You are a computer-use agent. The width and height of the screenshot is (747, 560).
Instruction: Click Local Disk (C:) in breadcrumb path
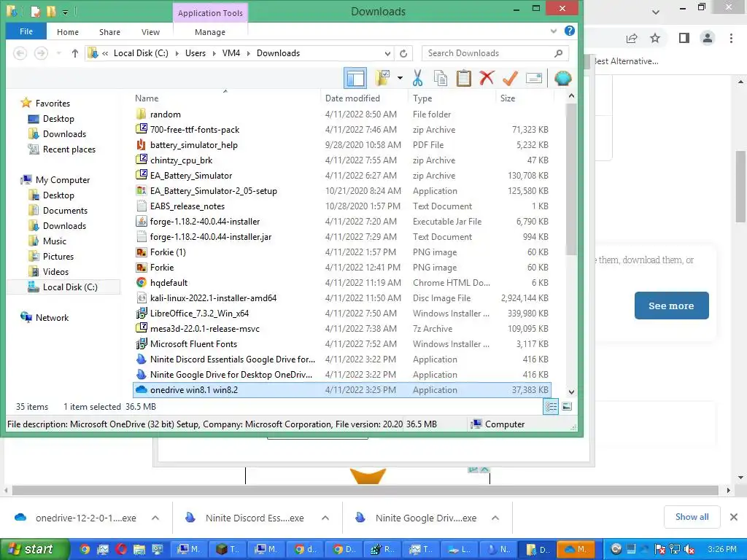141,53
